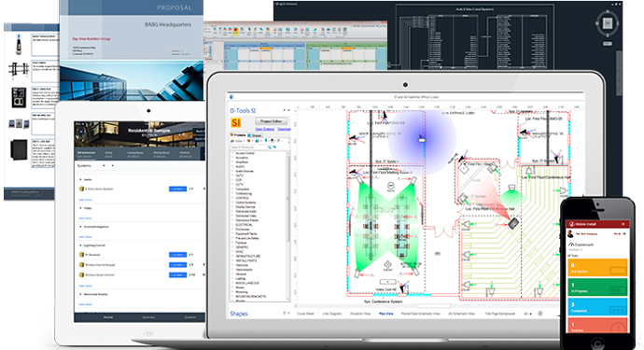Viewport: 644px width, 350px height.
Task: Collapse the Control/Integration section on tablet
Action: (x=80, y=227)
